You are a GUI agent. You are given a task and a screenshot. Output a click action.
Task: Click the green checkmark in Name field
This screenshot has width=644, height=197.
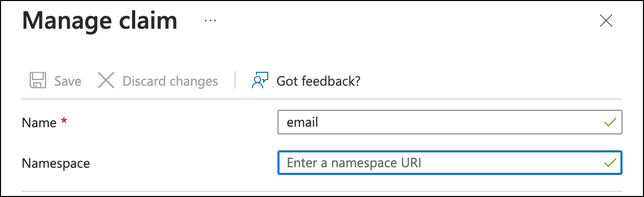(x=610, y=123)
